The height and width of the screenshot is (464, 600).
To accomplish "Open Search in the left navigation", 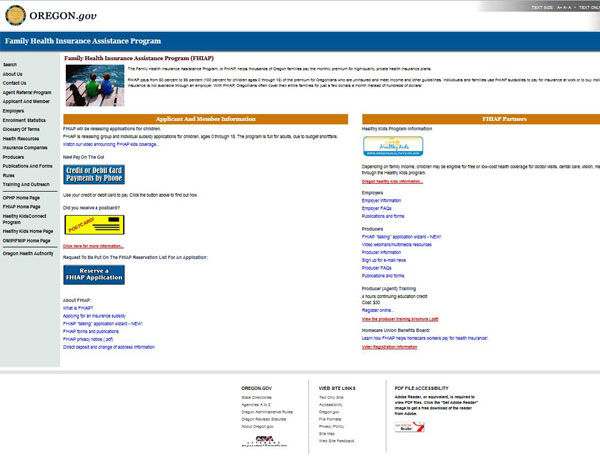I will (x=10, y=65).
